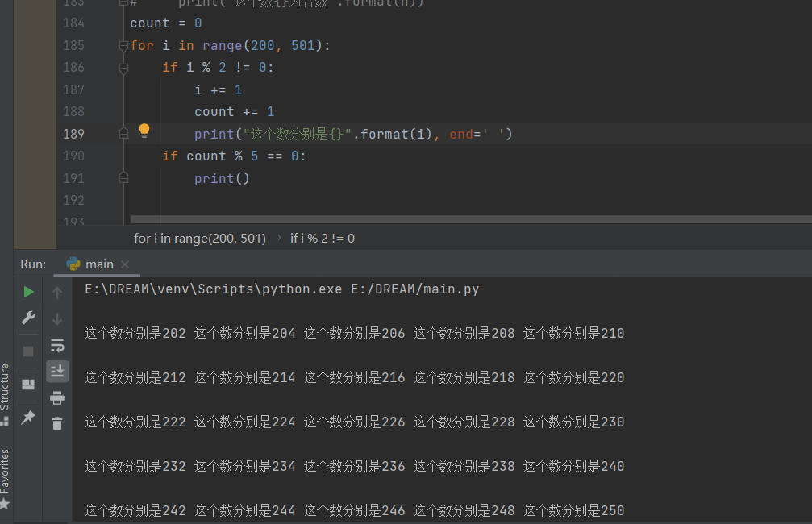
Task: Go up the stack trace arrow
Action: [57, 293]
